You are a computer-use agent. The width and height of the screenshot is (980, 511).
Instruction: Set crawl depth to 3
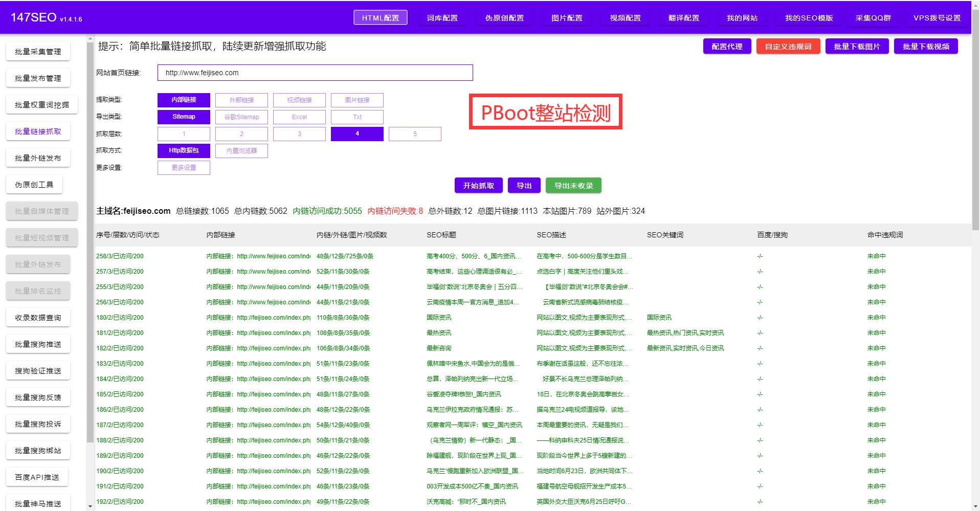point(299,134)
